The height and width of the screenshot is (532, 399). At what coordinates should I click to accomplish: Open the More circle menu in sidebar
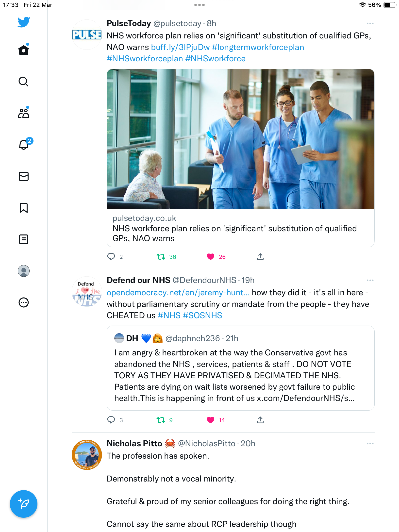24,302
